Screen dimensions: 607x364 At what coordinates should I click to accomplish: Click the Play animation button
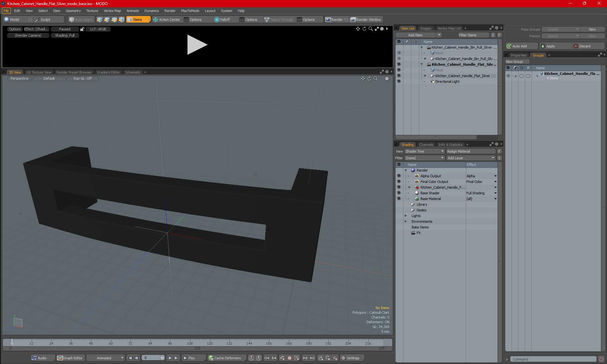pos(189,358)
